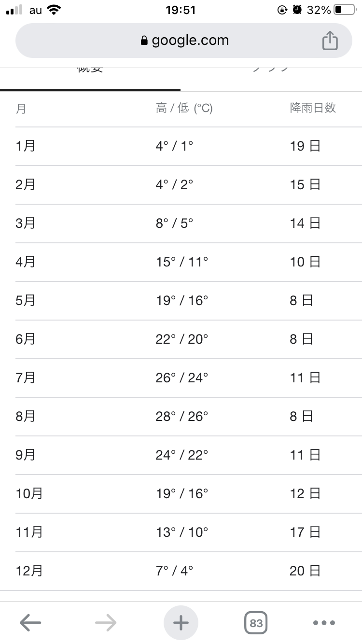
Task: Tap the lock icon beside google.com
Action: coord(144,41)
